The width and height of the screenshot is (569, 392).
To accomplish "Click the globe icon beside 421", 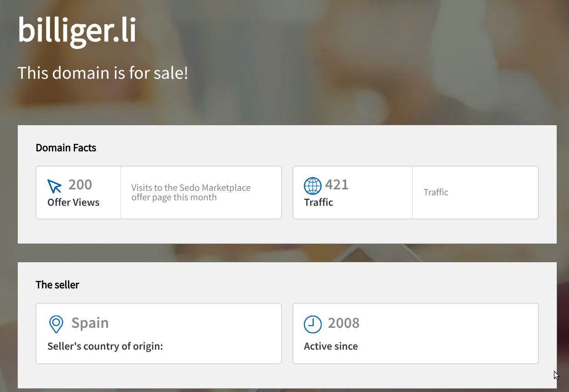I will click(313, 186).
